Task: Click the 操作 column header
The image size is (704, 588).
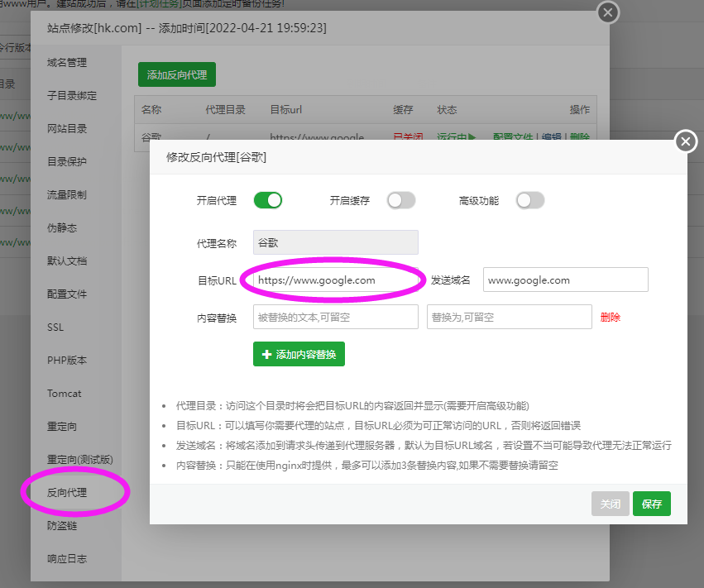Action: (x=580, y=110)
